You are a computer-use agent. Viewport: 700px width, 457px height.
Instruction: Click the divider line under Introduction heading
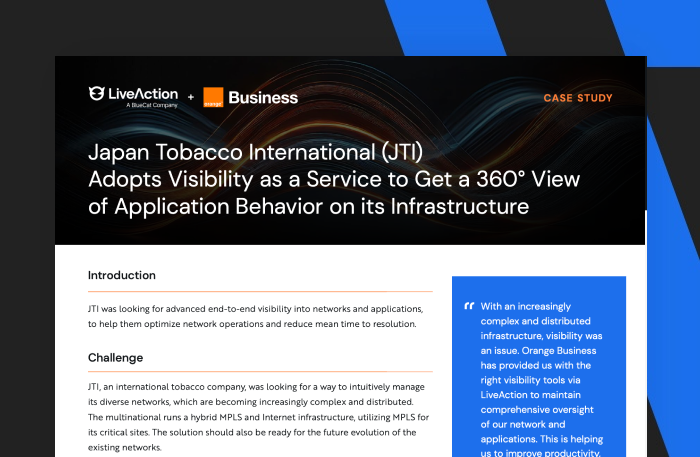pyautogui.click(x=260, y=292)
